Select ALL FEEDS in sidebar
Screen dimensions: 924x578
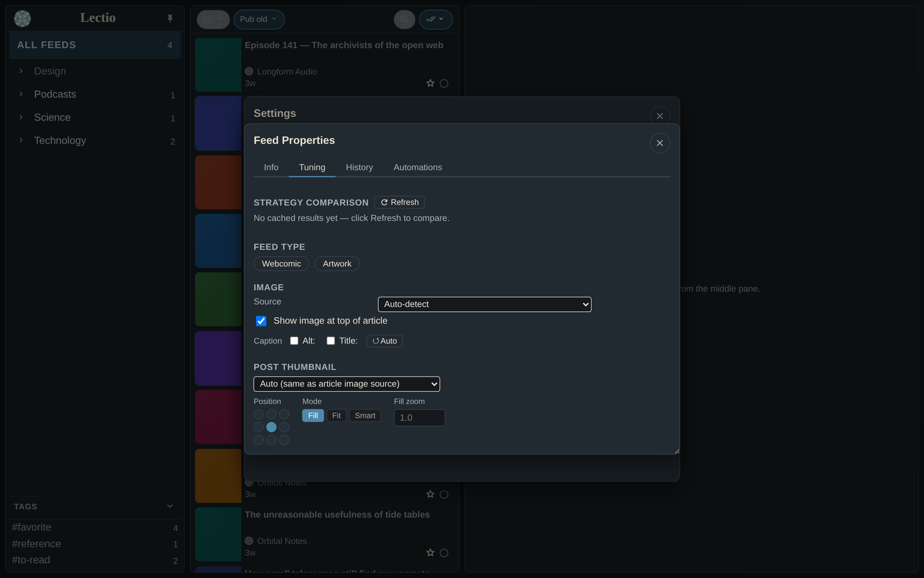click(95, 45)
